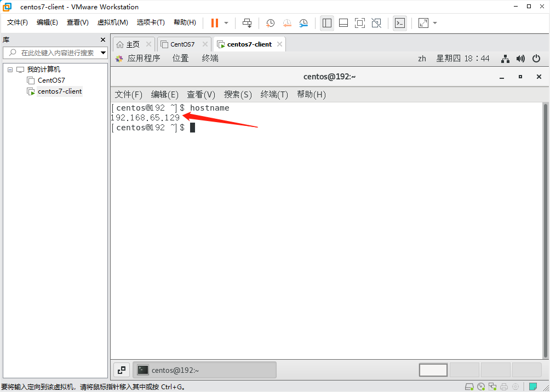550x392 pixels.
Task: Select the first workspace in the switcher
Action: click(x=433, y=370)
